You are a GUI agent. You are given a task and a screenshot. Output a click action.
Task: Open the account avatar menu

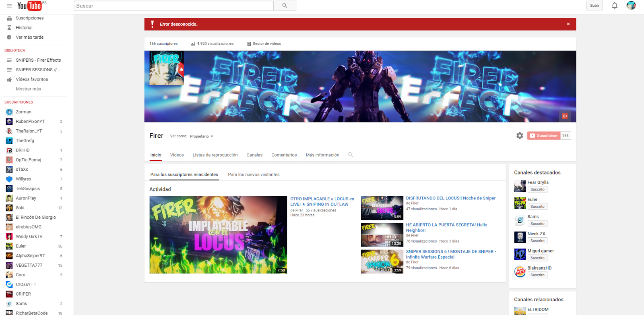click(631, 6)
